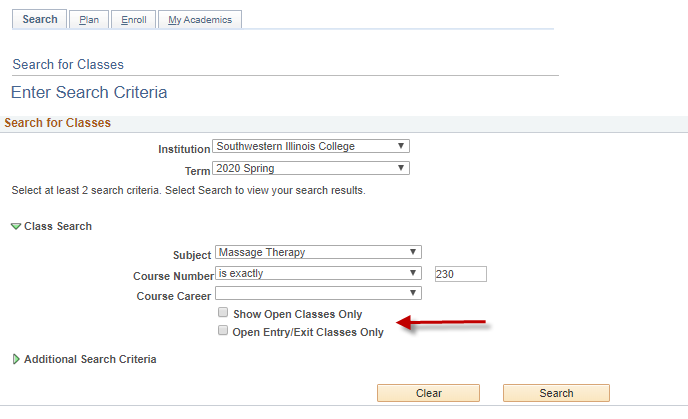This screenshot has height=419, width=688.
Task: Click the 'Class Search' section text link
Action: (58, 227)
